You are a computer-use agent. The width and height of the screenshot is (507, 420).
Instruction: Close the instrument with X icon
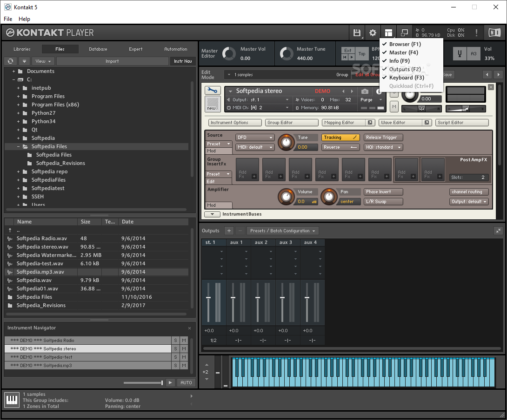tap(491, 87)
